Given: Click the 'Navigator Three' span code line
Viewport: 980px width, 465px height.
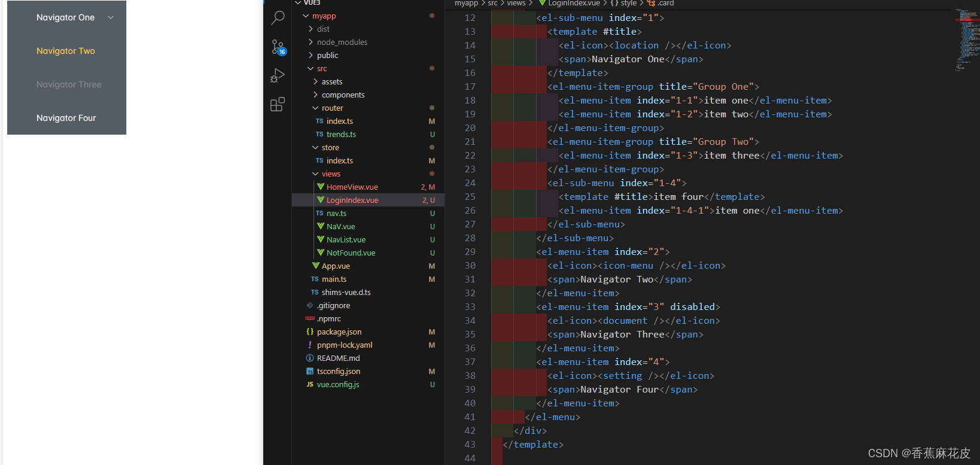Looking at the screenshot, I should click(625, 335).
